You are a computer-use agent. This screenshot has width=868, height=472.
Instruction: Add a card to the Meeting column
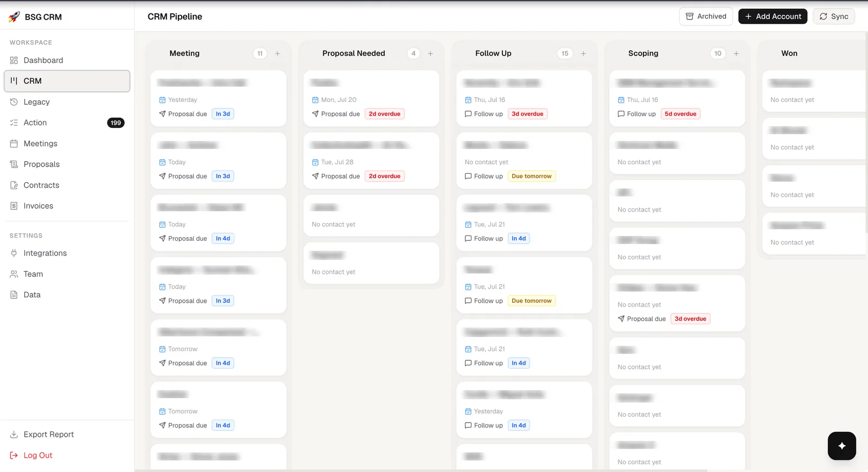278,54
